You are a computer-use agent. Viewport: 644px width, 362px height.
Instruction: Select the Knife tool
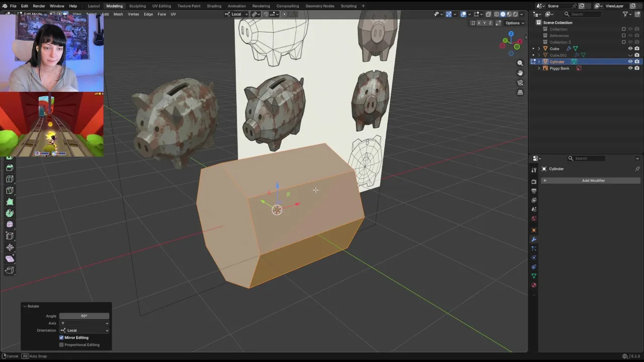tap(10, 191)
